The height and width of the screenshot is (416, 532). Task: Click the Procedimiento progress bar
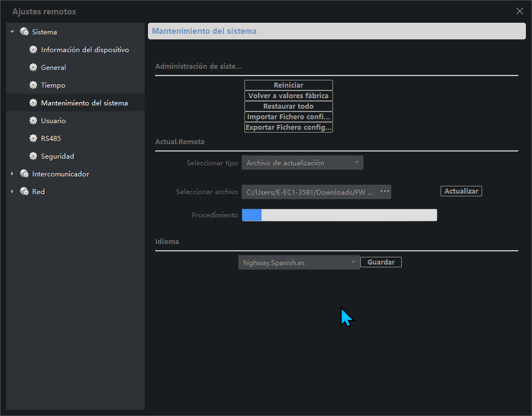(x=339, y=215)
